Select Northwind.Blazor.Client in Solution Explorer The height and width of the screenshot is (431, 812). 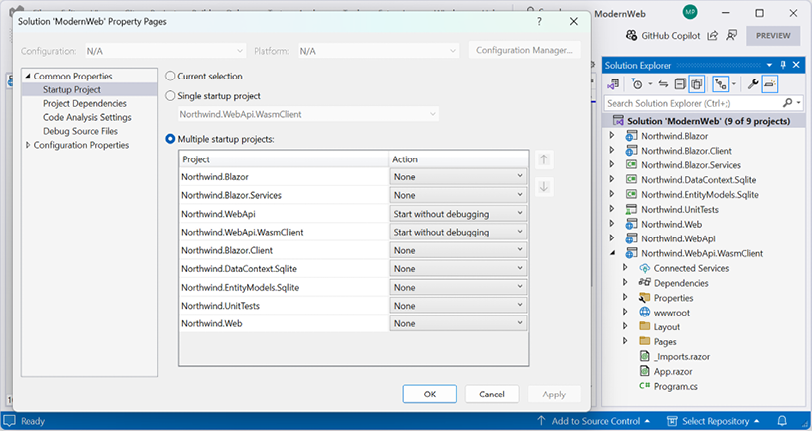[x=686, y=151]
